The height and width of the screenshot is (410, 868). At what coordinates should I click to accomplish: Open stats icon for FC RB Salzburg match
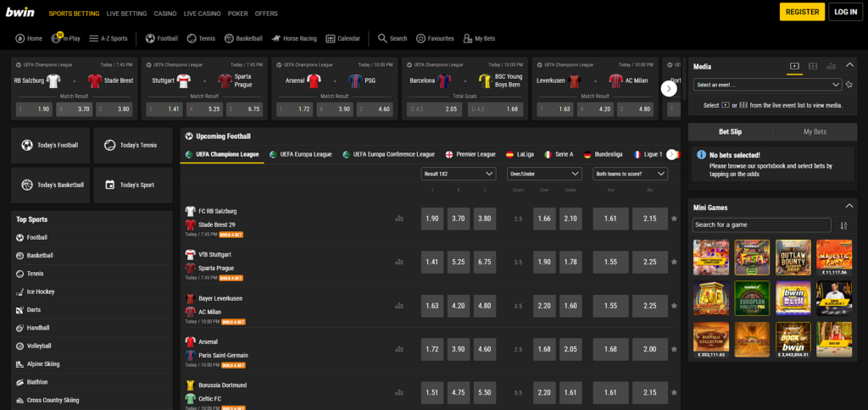(x=399, y=219)
